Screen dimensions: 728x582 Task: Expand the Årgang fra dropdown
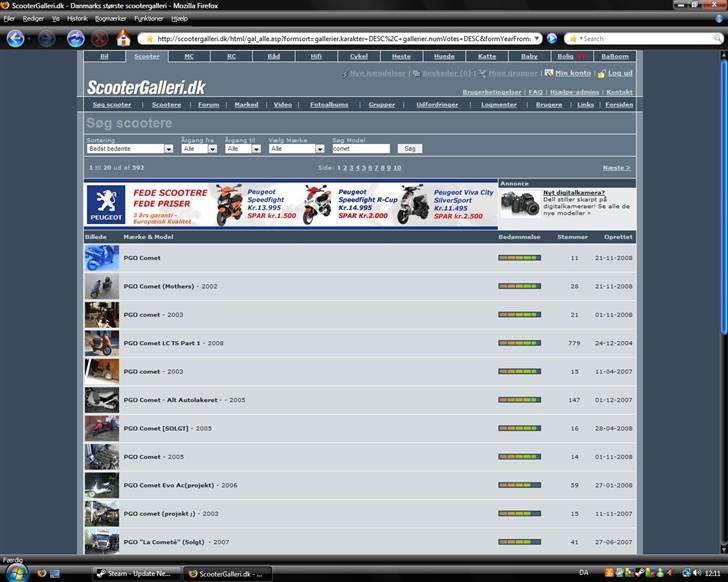[x=199, y=148]
